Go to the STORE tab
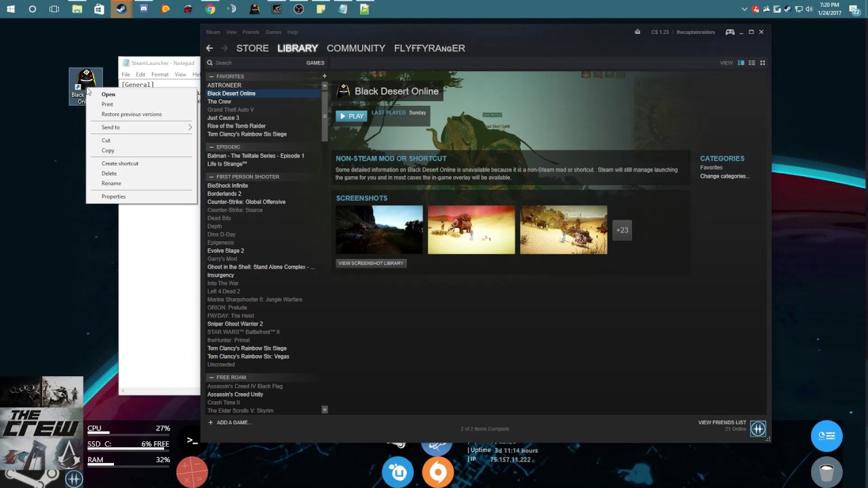 (252, 48)
